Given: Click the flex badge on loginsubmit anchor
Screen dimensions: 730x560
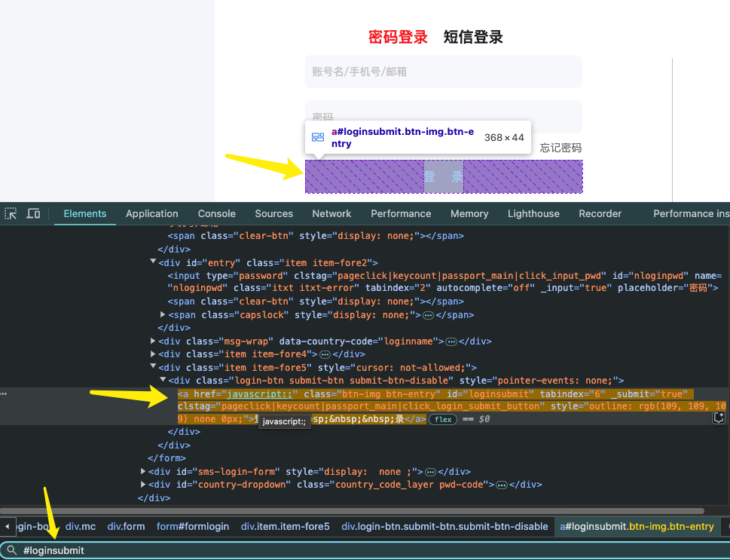Looking at the screenshot, I should (x=443, y=419).
